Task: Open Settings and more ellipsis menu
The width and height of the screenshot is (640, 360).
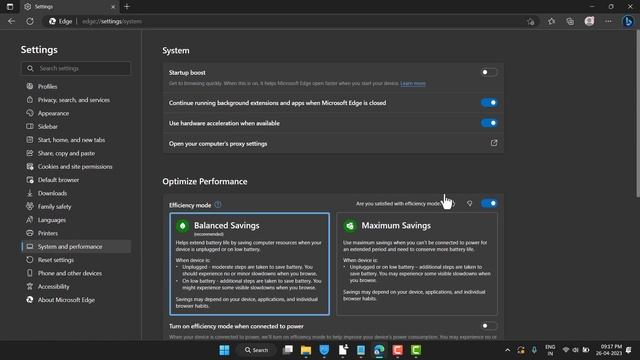Action: [x=608, y=21]
